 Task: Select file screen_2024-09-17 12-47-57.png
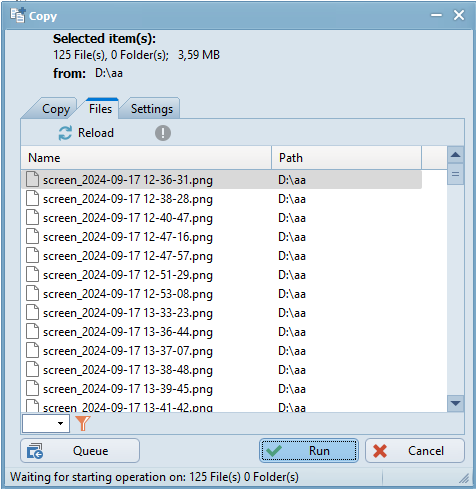[x=221, y=256]
